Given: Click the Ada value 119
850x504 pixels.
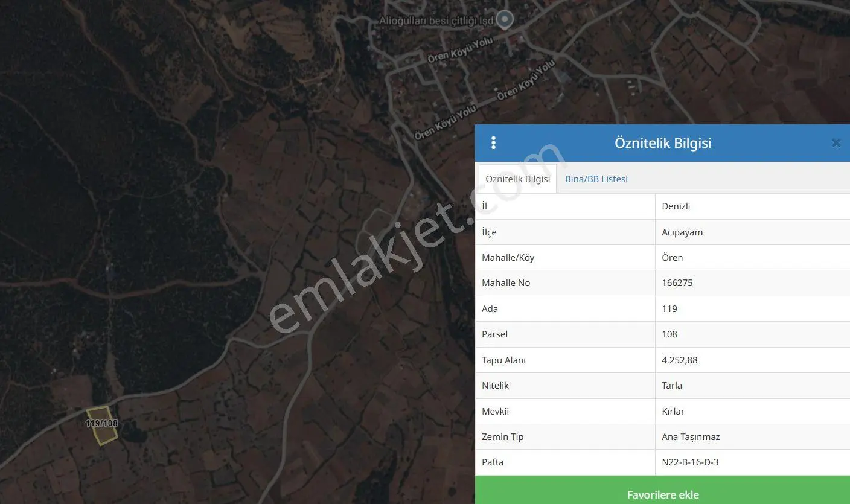Looking at the screenshot, I should coord(752,309).
